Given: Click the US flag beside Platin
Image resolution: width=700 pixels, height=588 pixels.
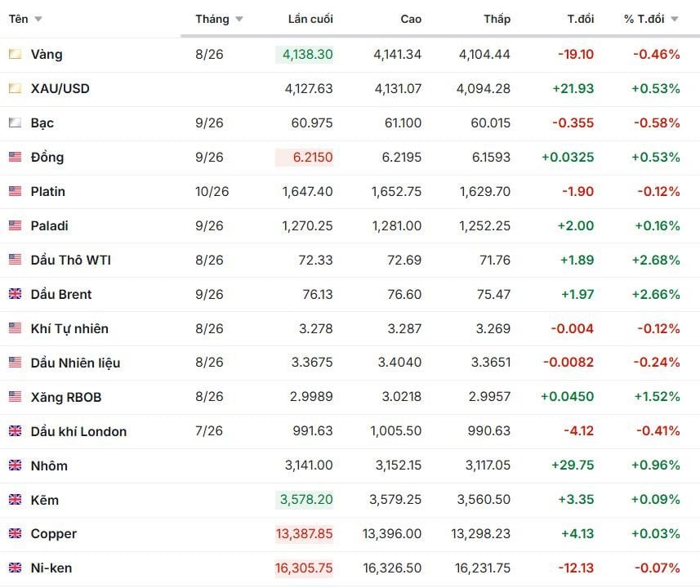Looking at the screenshot, I should [16, 191].
